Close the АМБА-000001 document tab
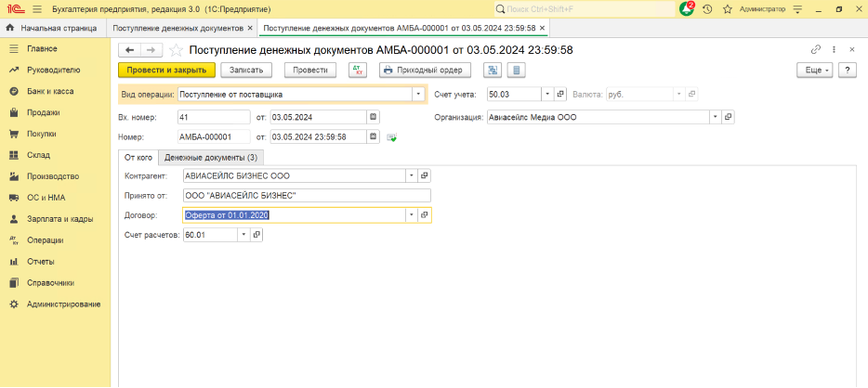The image size is (868, 388). 542,28
